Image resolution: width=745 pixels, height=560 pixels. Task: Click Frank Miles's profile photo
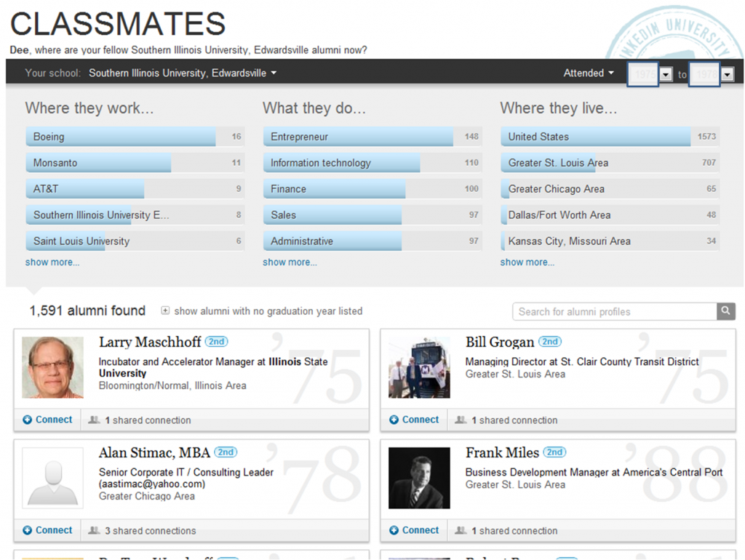[419, 478]
